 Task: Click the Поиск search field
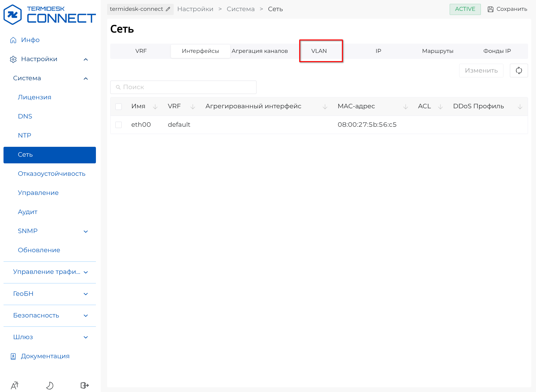(x=183, y=87)
